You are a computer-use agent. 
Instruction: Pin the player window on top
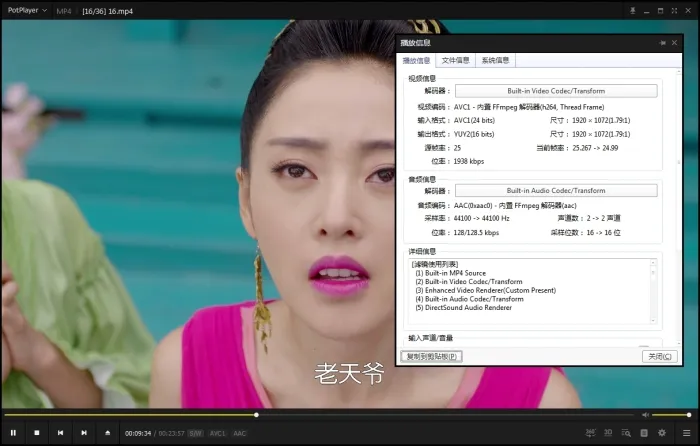click(633, 11)
